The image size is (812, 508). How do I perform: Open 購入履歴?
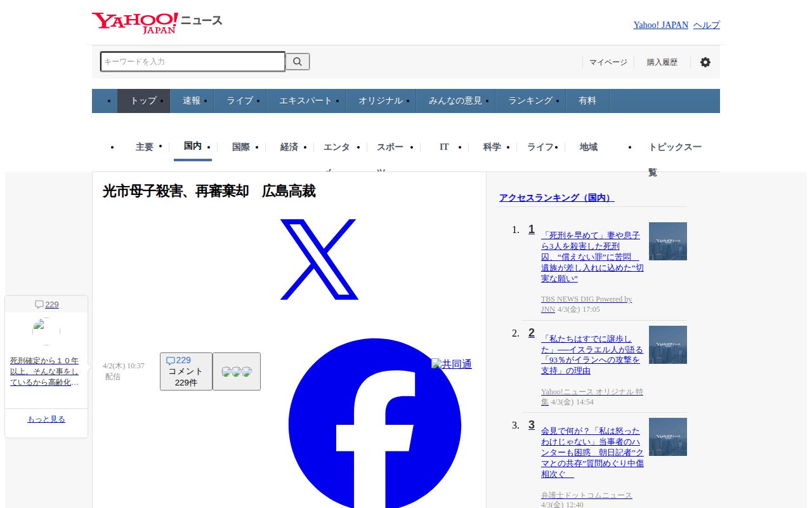662,62
